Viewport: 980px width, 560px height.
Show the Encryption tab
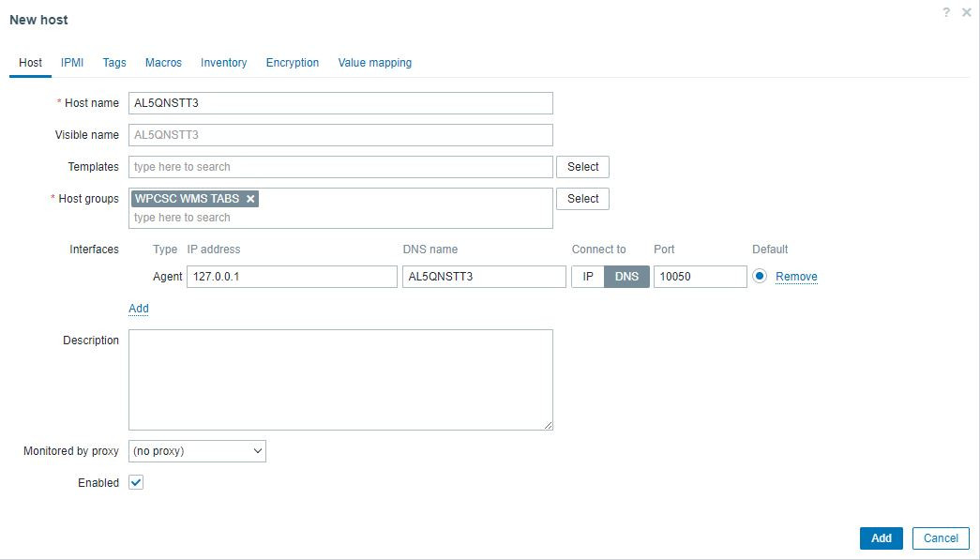(293, 63)
